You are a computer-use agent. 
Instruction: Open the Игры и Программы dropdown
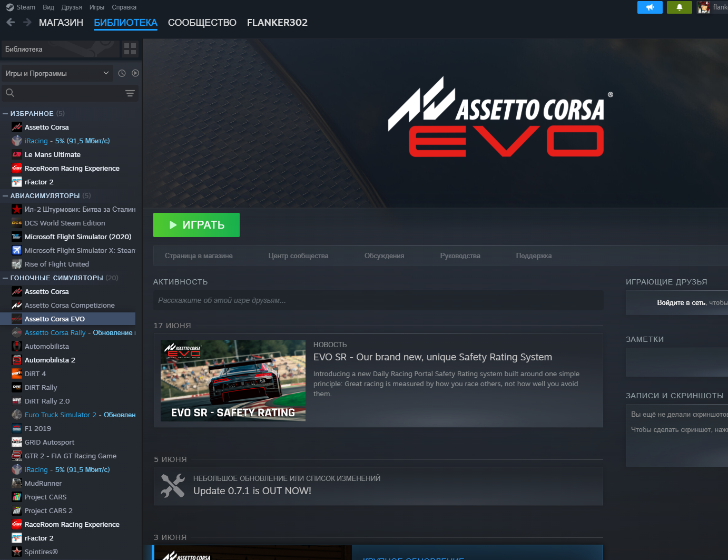[57, 73]
